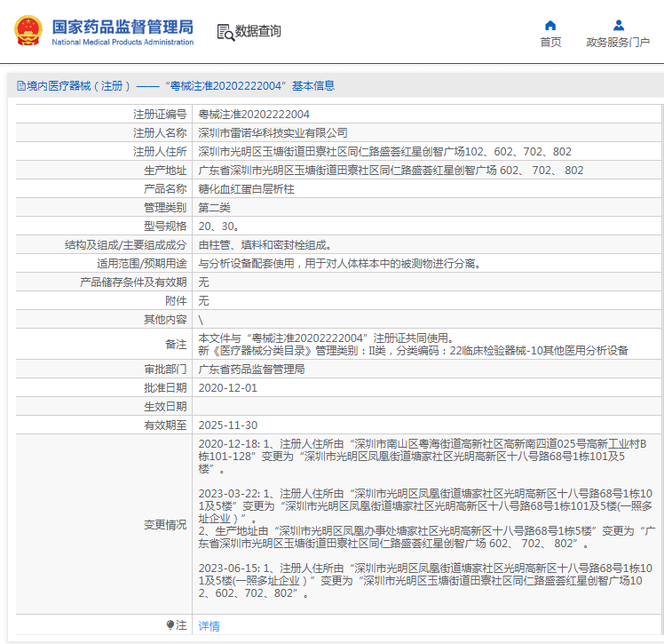This screenshot has height=644, width=664.
Task: Click the 备注 row label
Action: click(176, 345)
